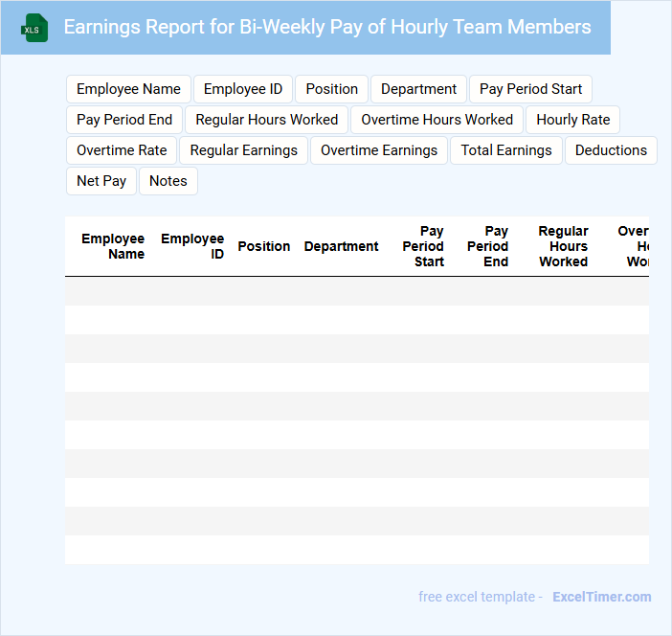Open the ExcelTimer.com link
The width and height of the screenshot is (672, 636).
click(x=602, y=597)
